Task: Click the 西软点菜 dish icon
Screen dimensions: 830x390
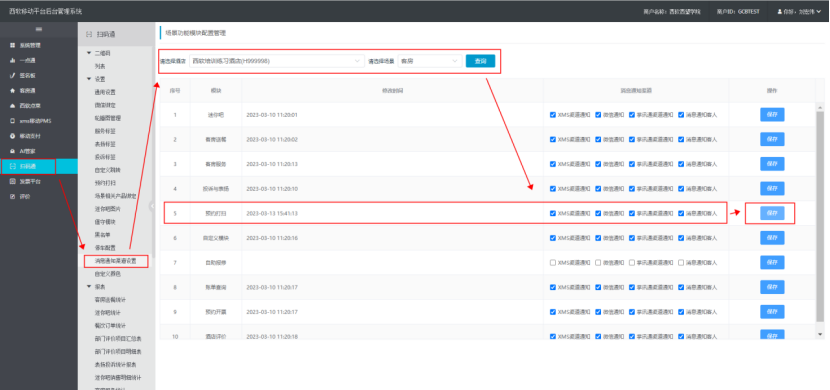Action: pyautogui.click(x=13, y=106)
